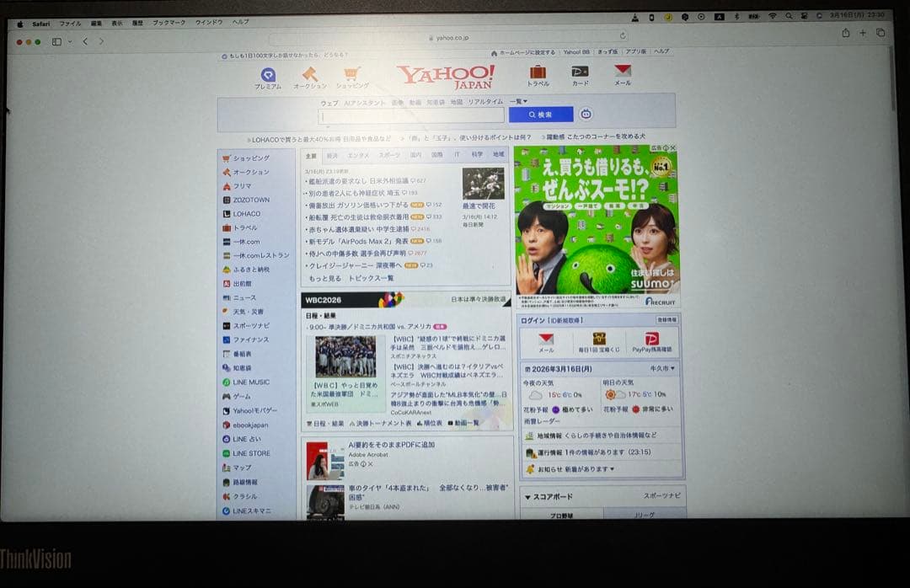Select the IT news tab
Screen dimensions: 910x588
pos(457,154)
